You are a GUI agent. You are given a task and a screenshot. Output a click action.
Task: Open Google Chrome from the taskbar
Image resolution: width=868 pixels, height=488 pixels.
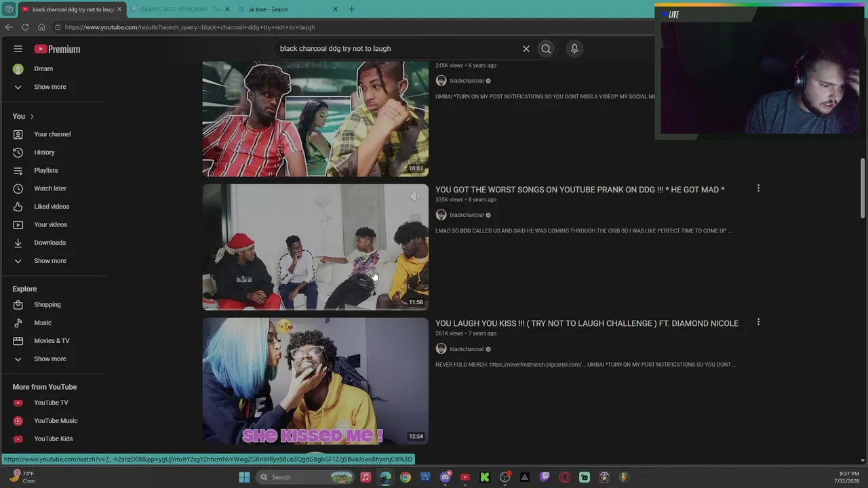pyautogui.click(x=406, y=477)
